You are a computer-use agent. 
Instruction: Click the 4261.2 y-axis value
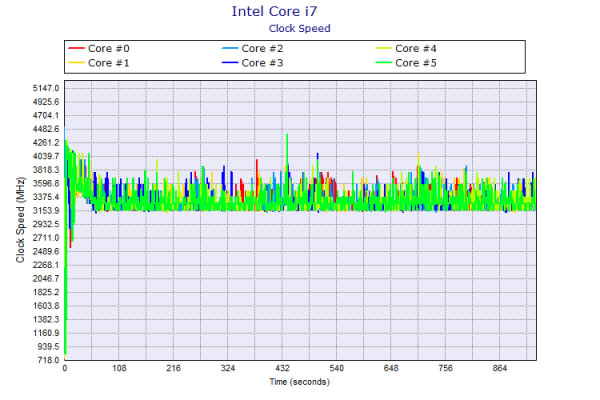(46, 142)
